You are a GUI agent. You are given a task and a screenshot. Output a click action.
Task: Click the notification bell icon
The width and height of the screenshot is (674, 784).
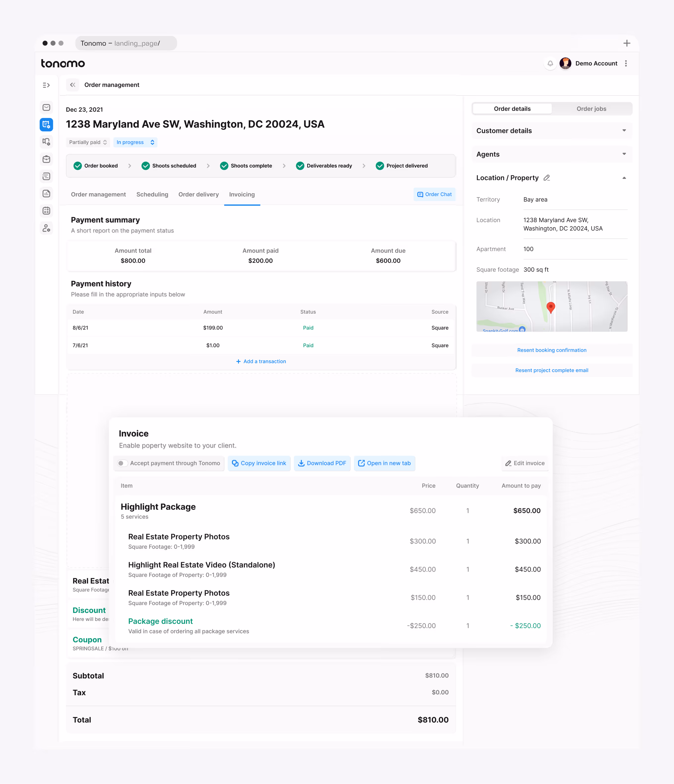point(550,63)
